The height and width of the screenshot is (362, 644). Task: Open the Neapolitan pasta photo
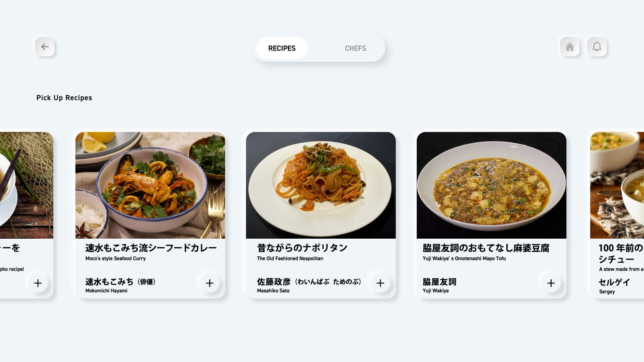[321, 185]
